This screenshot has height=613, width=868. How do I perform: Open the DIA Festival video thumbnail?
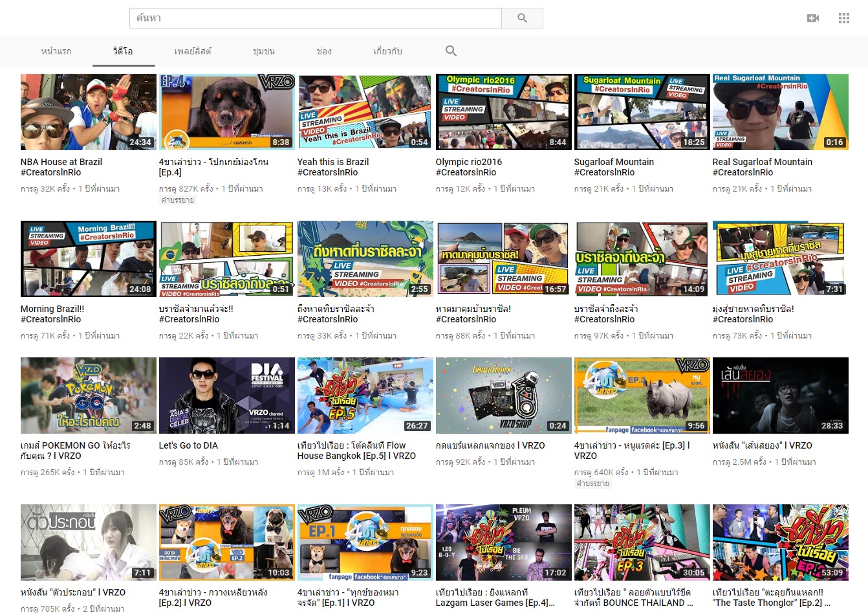pyautogui.click(x=227, y=396)
